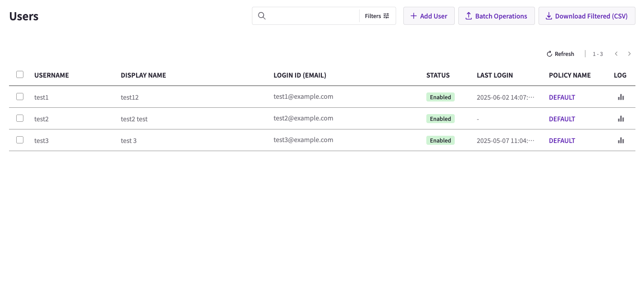Image resolution: width=644 pixels, height=281 pixels.
Task: Click Enabled status badge for test3
Action: click(440, 140)
